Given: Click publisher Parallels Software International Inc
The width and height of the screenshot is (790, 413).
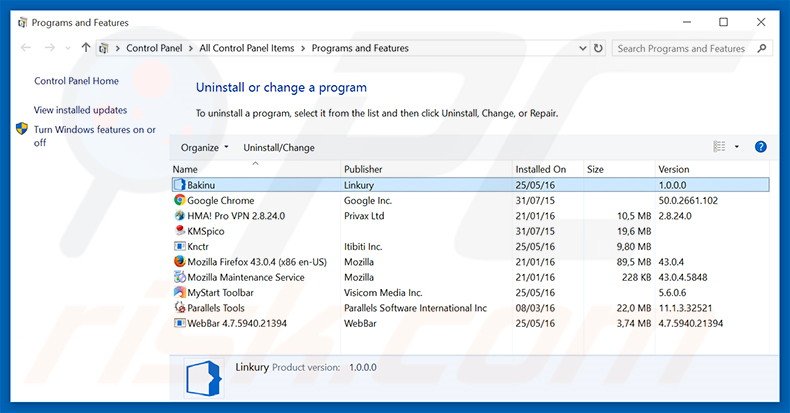Looking at the screenshot, I should point(415,308).
